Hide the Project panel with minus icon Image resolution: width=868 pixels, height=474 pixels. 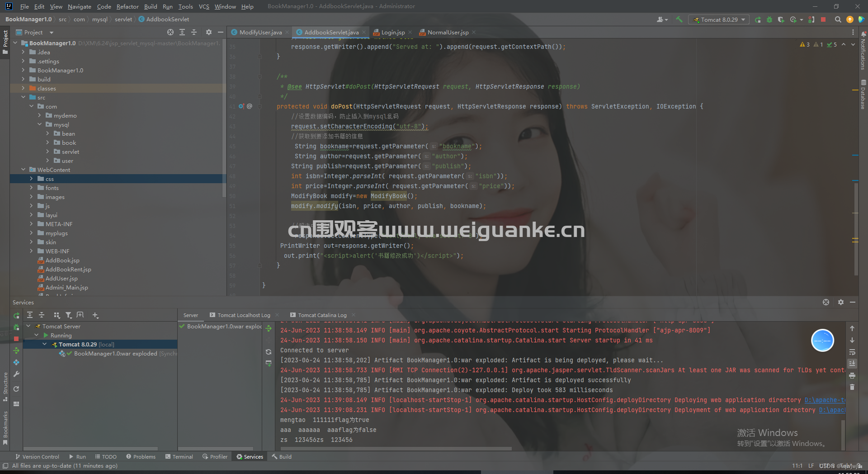point(221,32)
